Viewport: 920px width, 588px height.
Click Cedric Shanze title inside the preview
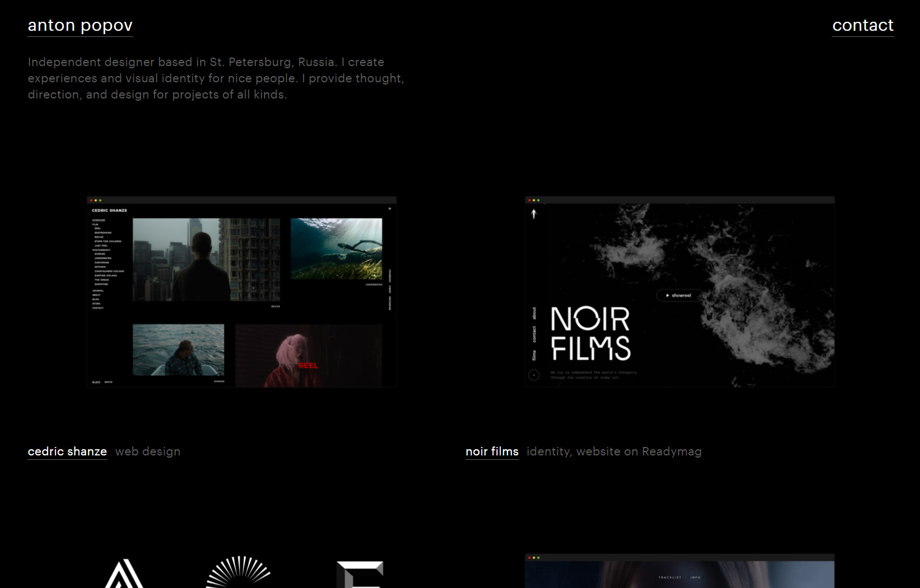pyautogui.click(x=110, y=210)
